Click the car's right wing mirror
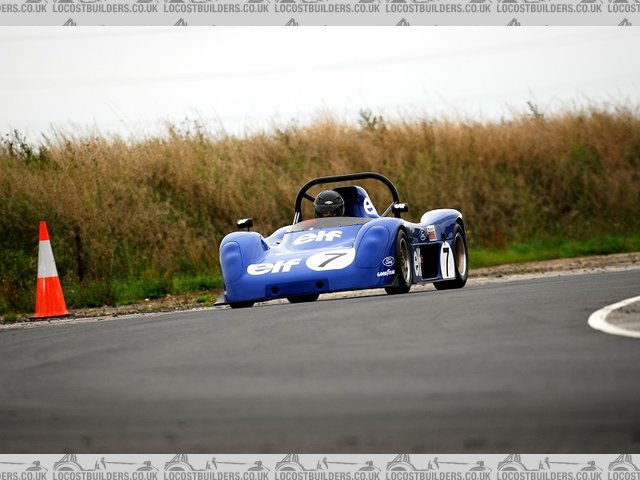 (x=400, y=209)
